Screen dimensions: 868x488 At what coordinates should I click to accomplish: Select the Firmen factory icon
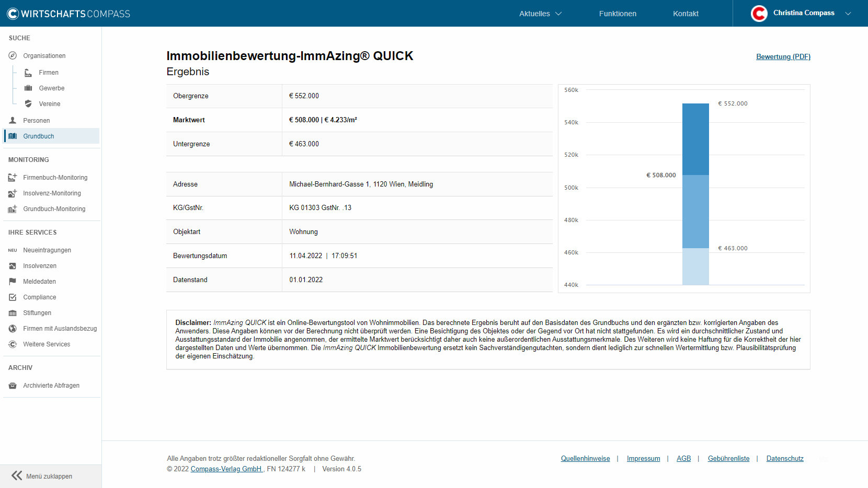pyautogui.click(x=28, y=73)
